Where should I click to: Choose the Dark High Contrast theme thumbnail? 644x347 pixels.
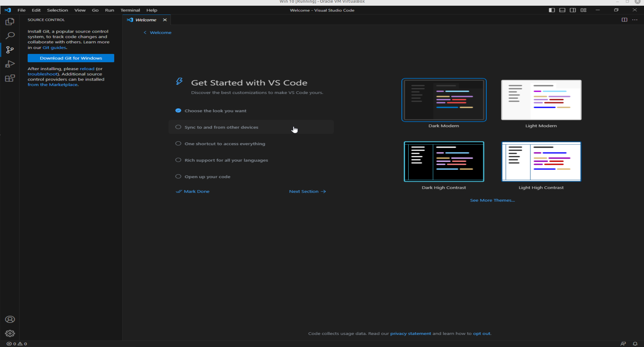click(444, 162)
